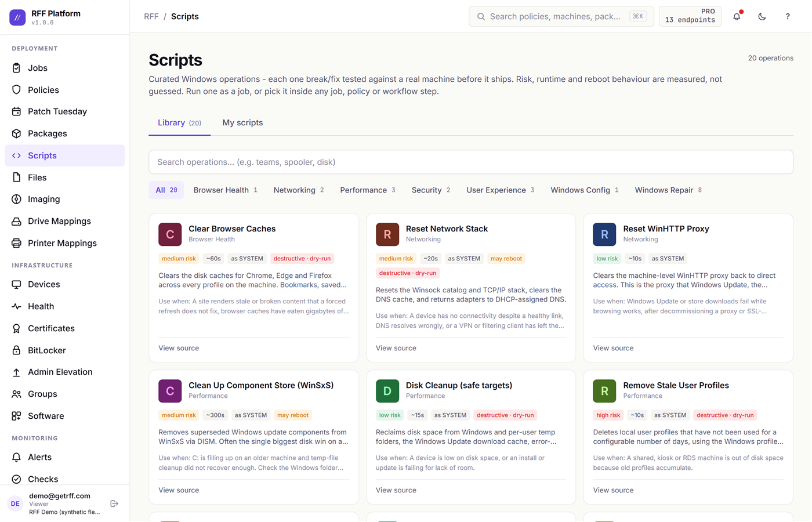Filter by Performance category

[368, 190]
